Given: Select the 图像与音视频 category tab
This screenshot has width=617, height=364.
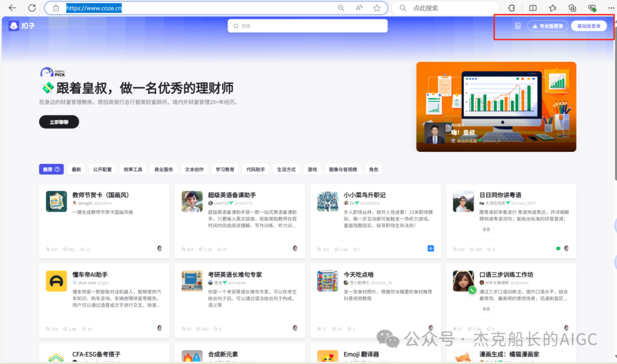Looking at the screenshot, I should [x=343, y=169].
